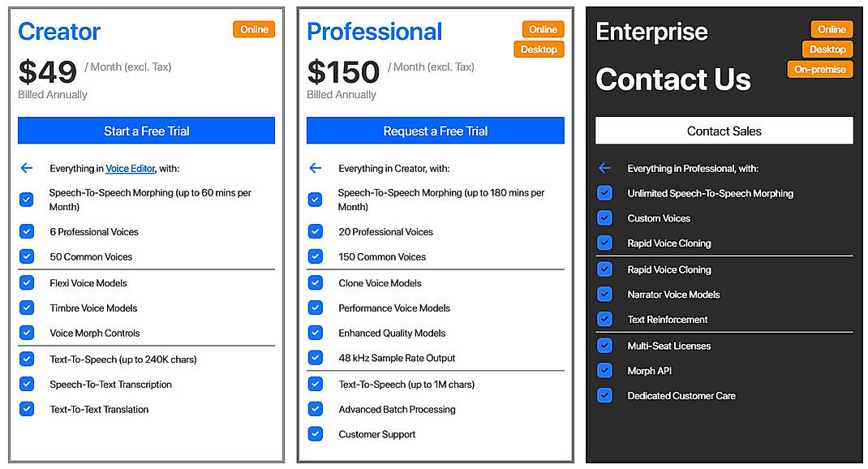The height and width of the screenshot is (469, 868).
Task: Click the back arrow in the Creator plan
Action: coord(26,168)
